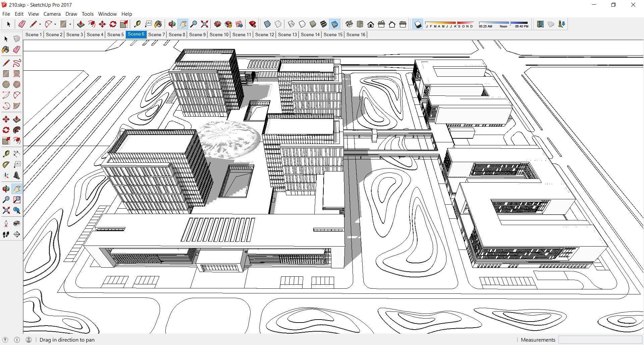
Task: Select the Rotated Rectangle tool
Action: coord(17,74)
